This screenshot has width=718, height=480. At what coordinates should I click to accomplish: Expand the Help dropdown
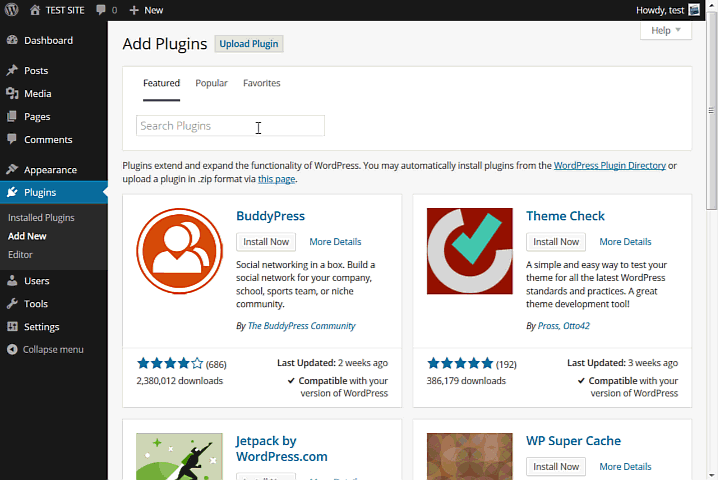tap(666, 30)
